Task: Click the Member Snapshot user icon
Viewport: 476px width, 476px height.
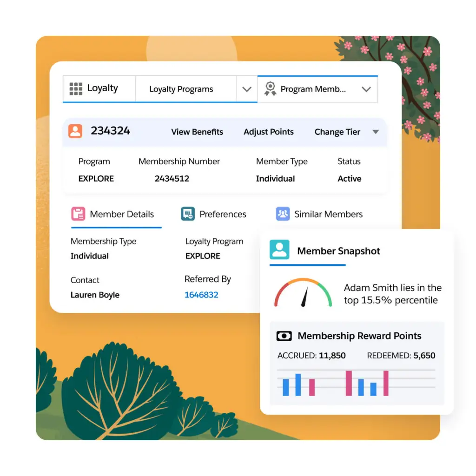Action: pos(280,250)
